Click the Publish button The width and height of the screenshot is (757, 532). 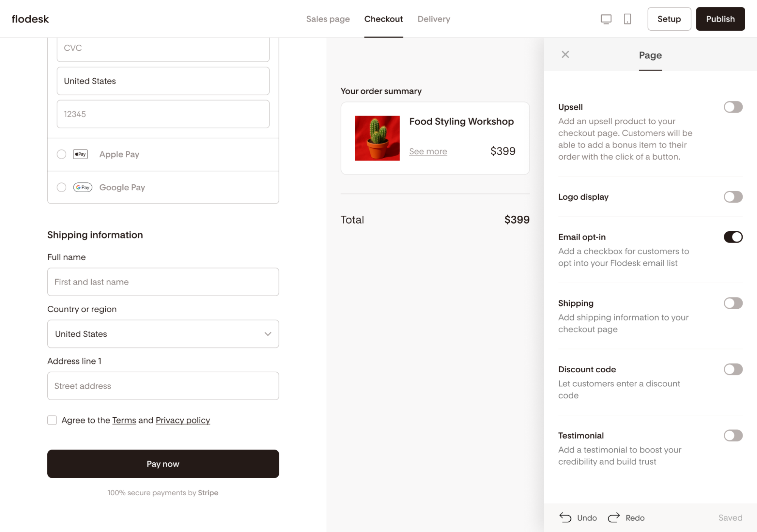(720, 19)
